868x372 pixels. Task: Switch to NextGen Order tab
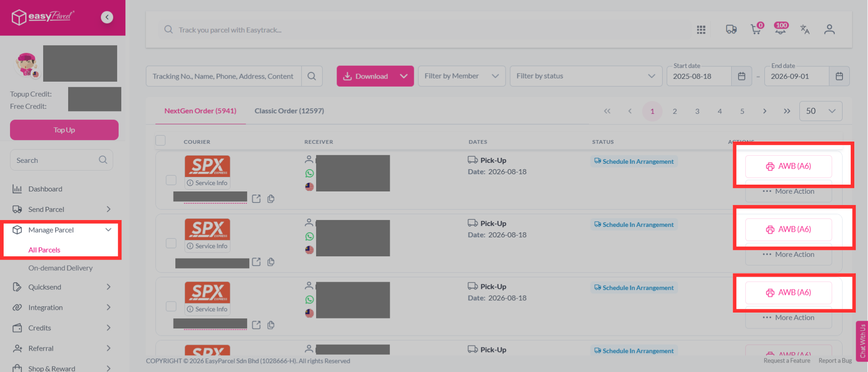(x=200, y=111)
